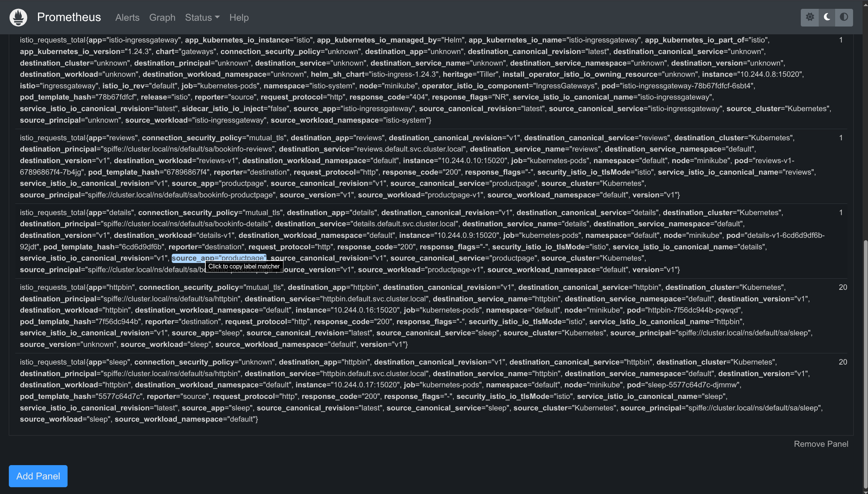The height and width of the screenshot is (494, 868).
Task: Click the Prometheus mascot logo
Action: pos(18,17)
